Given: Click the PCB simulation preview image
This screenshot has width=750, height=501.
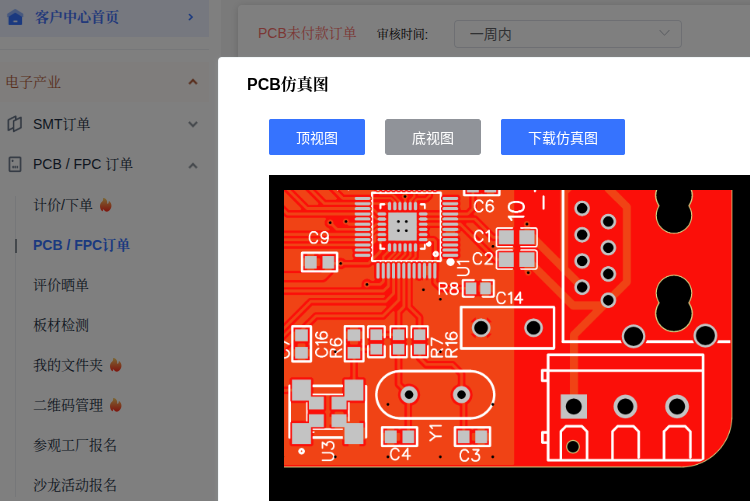Looking at the screenshot, I should pos(509,338).
